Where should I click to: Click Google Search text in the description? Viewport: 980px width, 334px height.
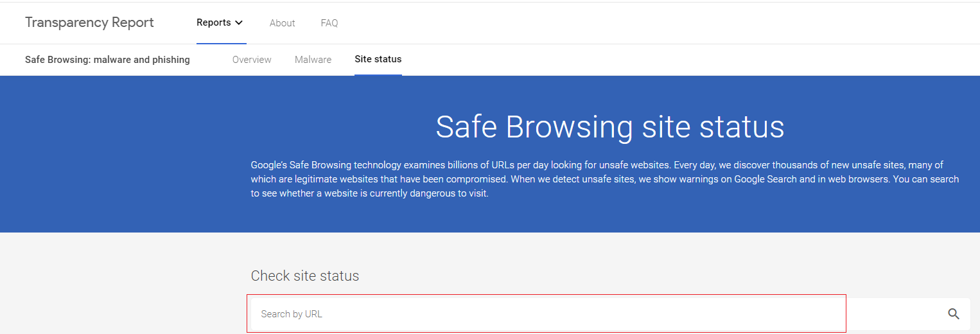pyautogui.click(x=766, y=179)
